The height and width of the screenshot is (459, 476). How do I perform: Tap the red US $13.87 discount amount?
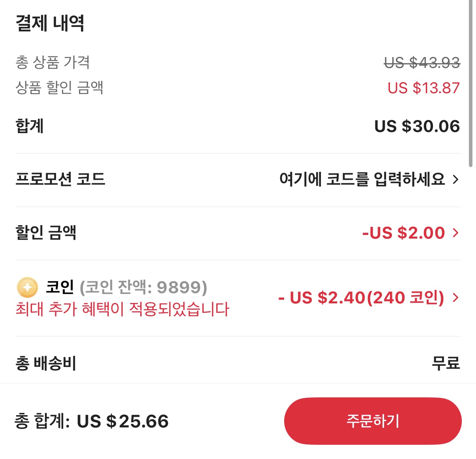(424, 88)
